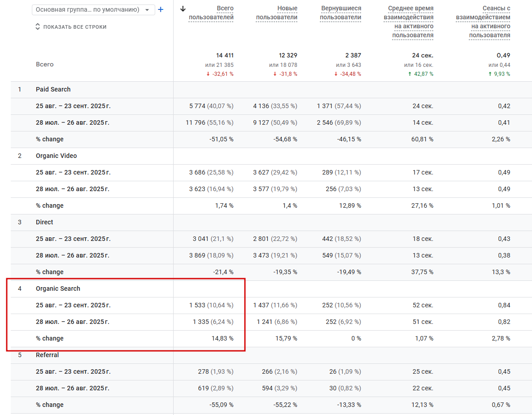
Task: Click total users value '14 411'
Action: tap(225, 55)
